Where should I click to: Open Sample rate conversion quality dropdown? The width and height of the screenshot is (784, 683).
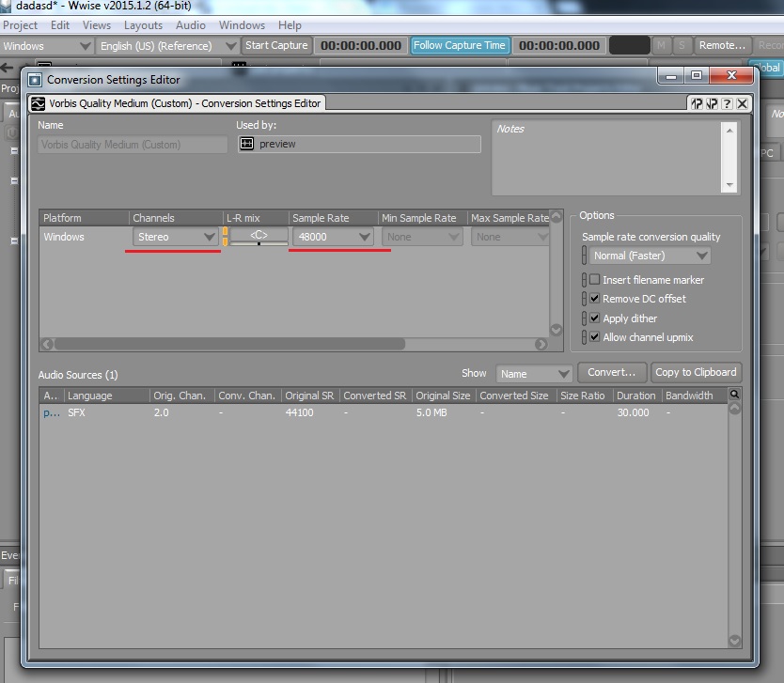(650, 256)
